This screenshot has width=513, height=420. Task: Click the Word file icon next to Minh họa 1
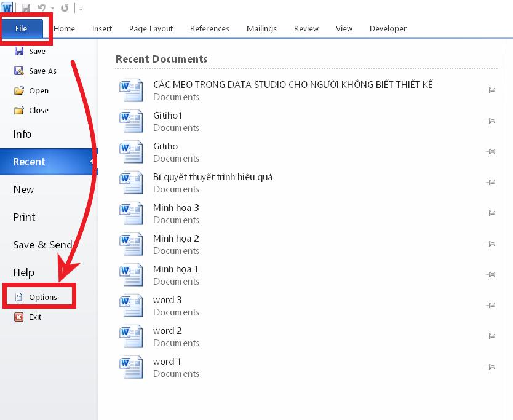pos(131,275)
